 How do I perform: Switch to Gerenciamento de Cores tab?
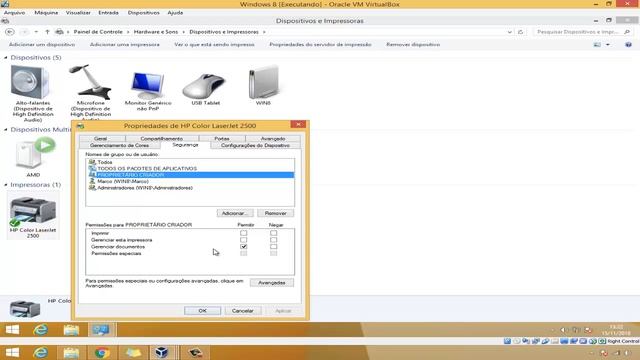tap(120, 145)
